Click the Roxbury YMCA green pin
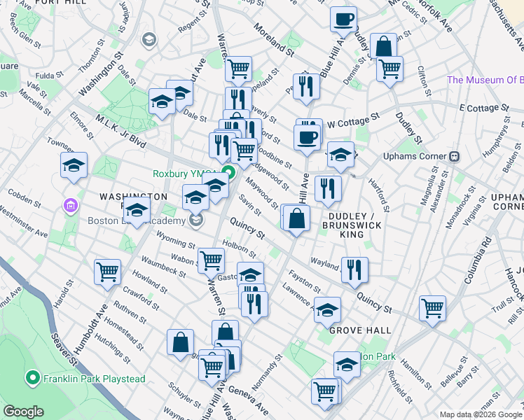 (x=229, y=173)
